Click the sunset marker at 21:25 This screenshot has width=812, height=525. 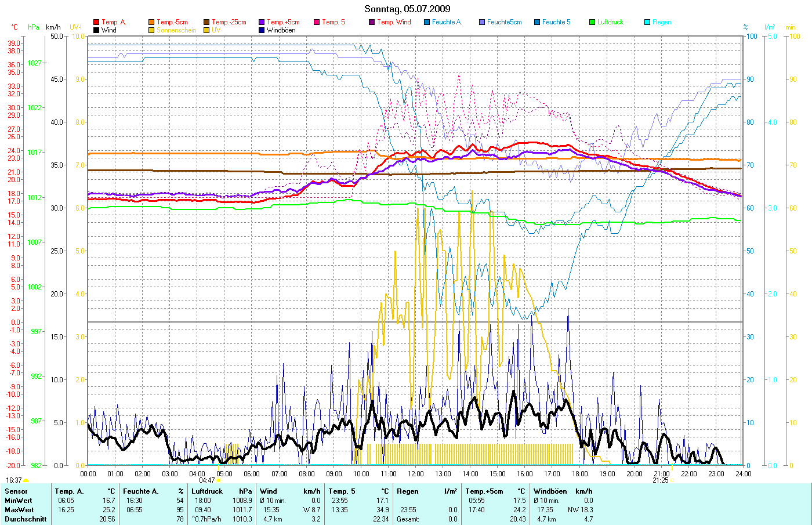click(x=672, y=480)
